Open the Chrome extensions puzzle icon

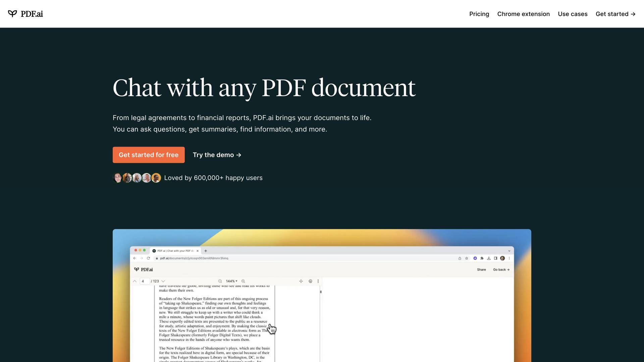(482, 258)
